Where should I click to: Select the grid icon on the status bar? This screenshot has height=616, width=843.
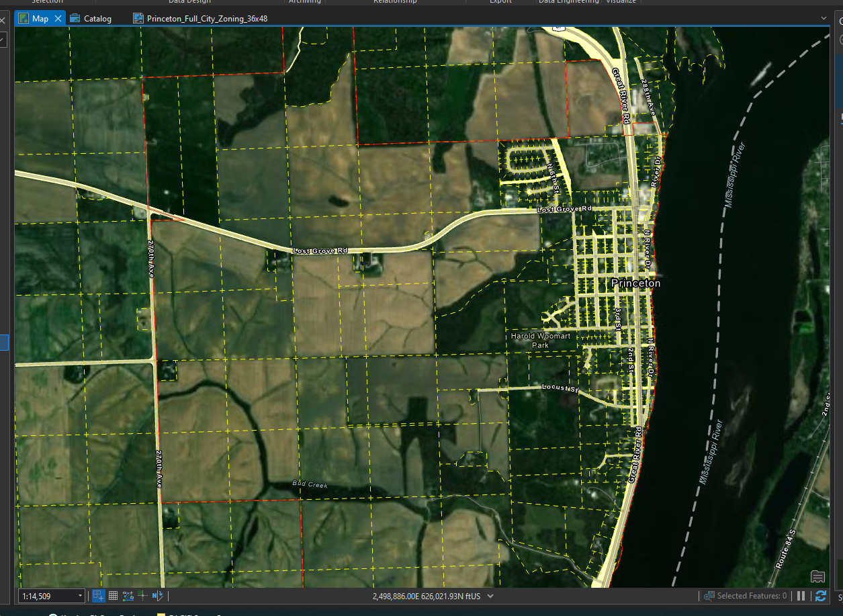click(113, 596)
